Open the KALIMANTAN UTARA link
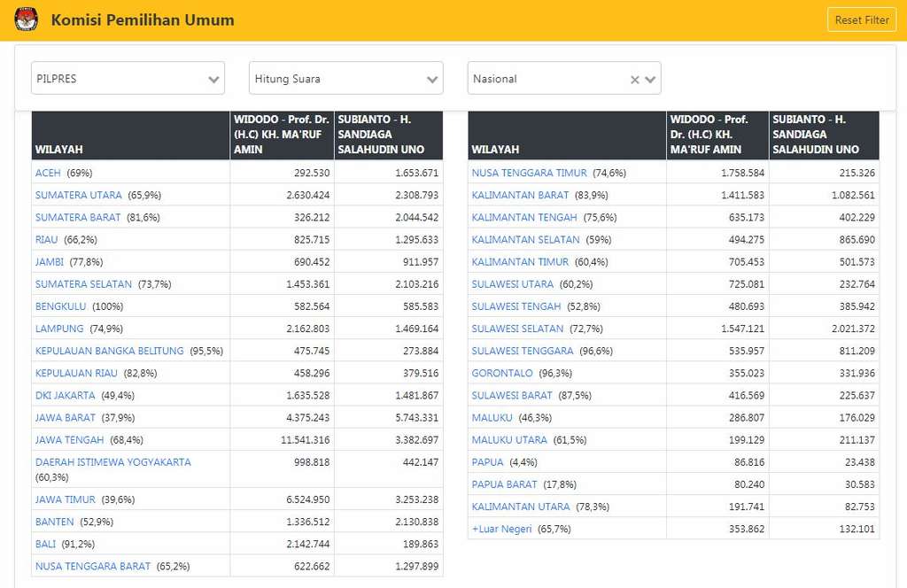The image size is (907, 588). tap(521, 507)
